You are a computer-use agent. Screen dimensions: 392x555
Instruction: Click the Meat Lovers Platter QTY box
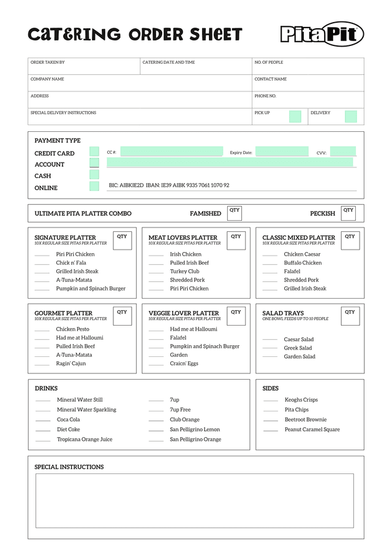[x=236, y=240]
